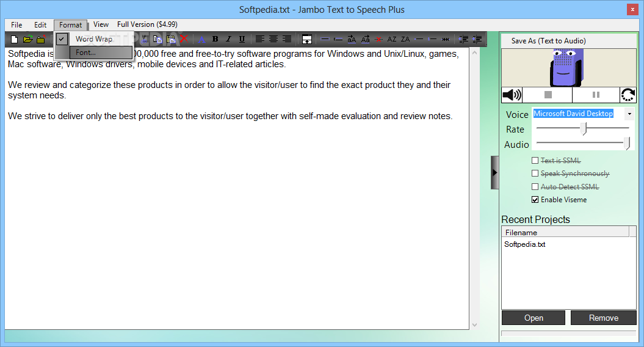Uncheck Enable Viseme
Screen dimensions: 644x347
[535, 200]
